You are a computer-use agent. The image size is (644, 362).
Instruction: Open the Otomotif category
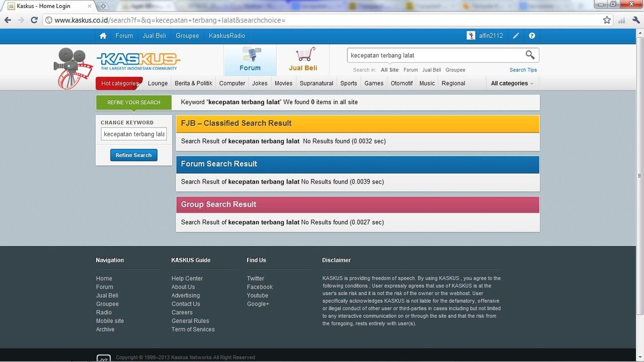401,83
